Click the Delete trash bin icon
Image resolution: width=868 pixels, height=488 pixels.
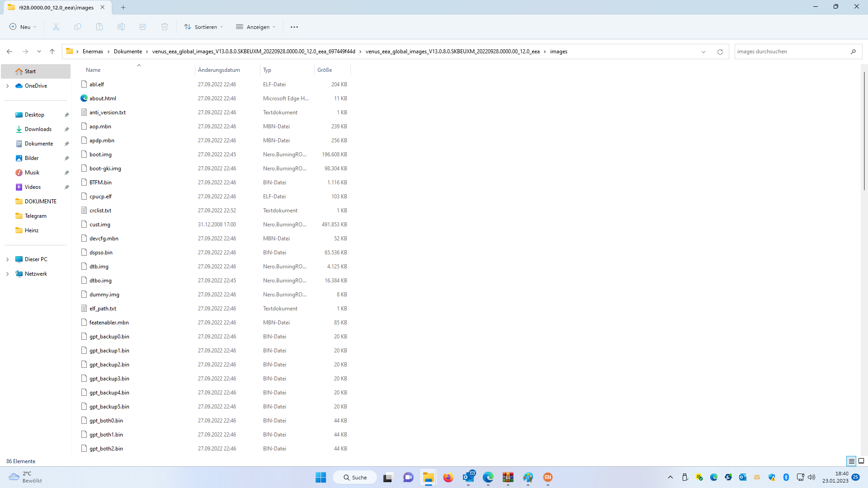click(165, 27)
